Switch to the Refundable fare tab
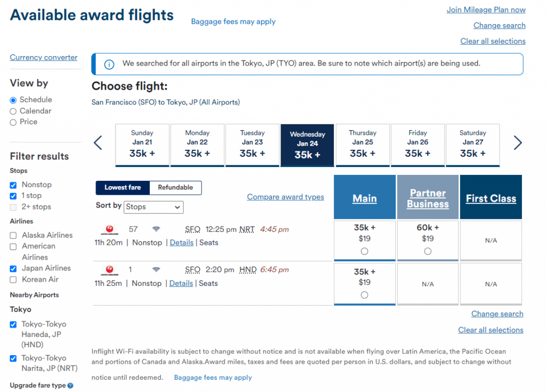Screen dimensions: 546x392 coord(175,188)
